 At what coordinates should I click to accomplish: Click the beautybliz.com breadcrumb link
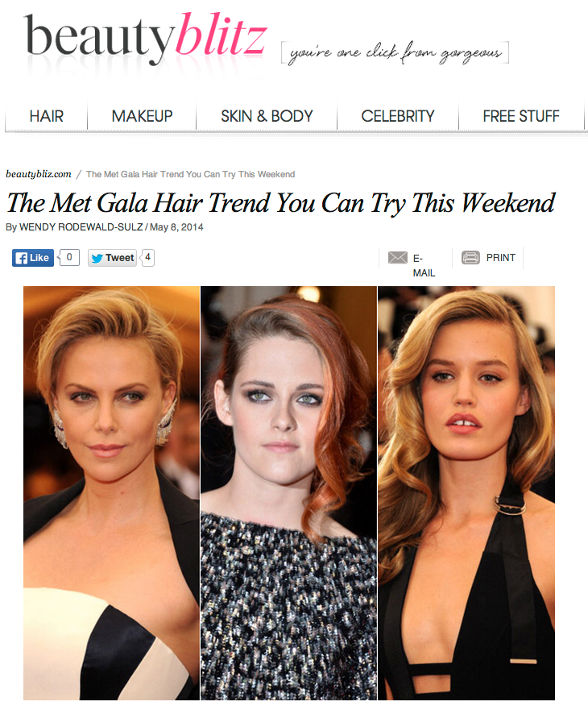(x=39, y=174)
